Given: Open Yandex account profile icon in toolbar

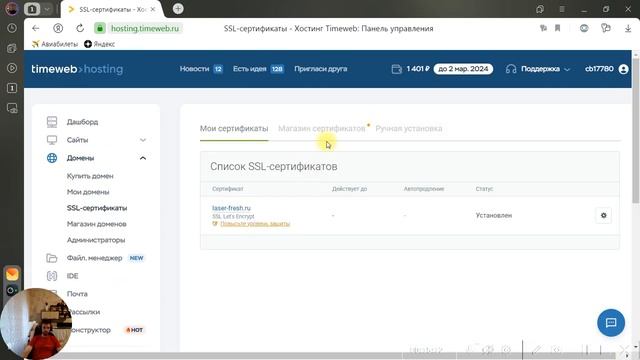Looking at the screenshot, I should [x=58, y=28].
